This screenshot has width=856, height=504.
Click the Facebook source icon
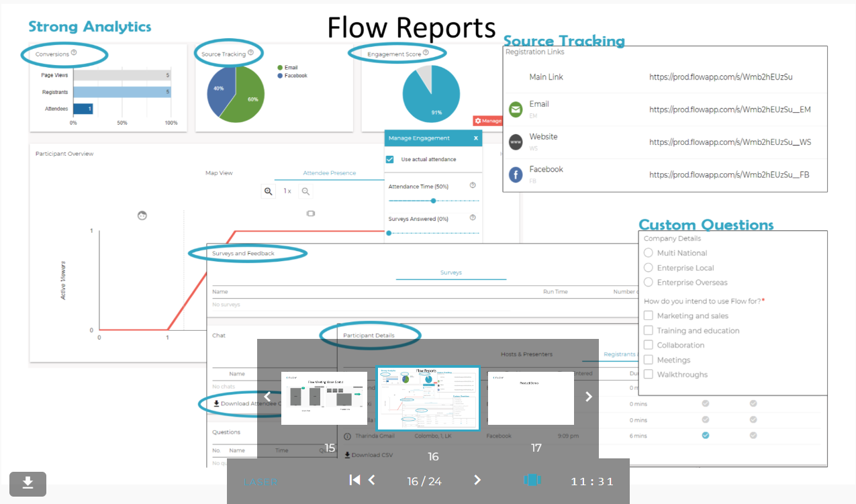point(516,175)
